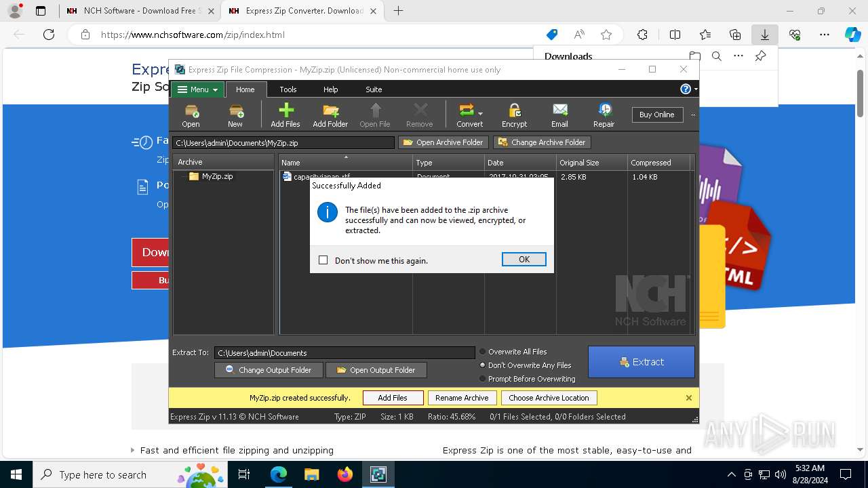Click the Email envelope icon

click(560, 115)
